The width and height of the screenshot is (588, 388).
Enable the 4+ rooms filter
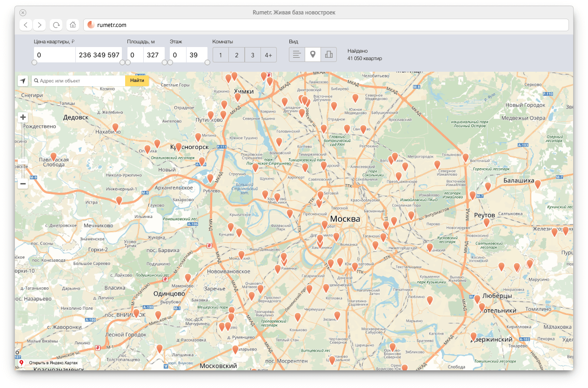(268, 55)
